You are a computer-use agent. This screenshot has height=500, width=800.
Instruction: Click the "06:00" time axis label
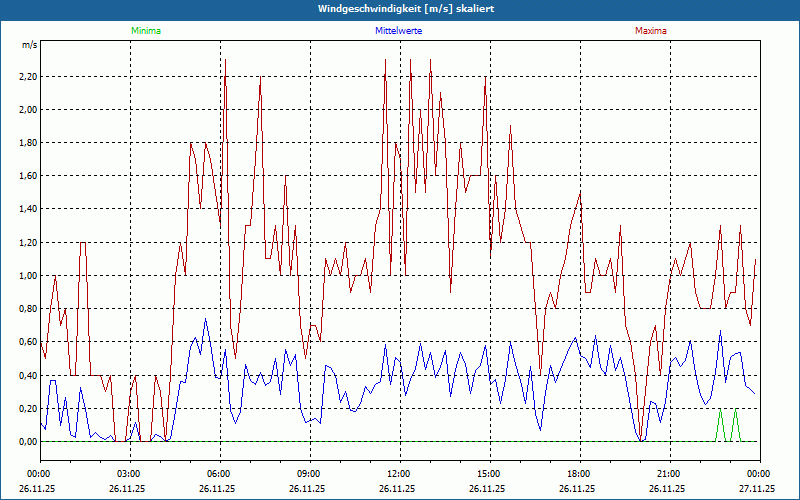pos(219,474)
